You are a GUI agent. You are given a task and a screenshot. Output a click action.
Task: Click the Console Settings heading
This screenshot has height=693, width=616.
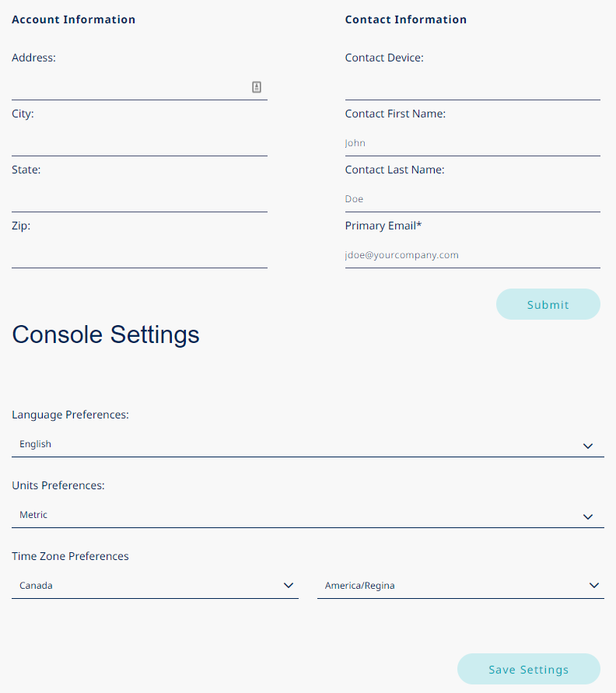[106, 334]
